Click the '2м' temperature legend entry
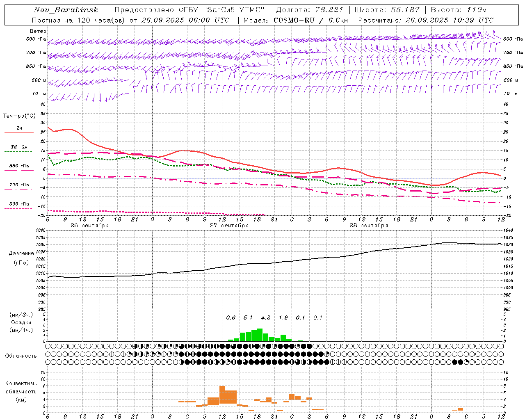Image resolution: width=525 pixels, height=420 pixels. click(x=19, y=128)
